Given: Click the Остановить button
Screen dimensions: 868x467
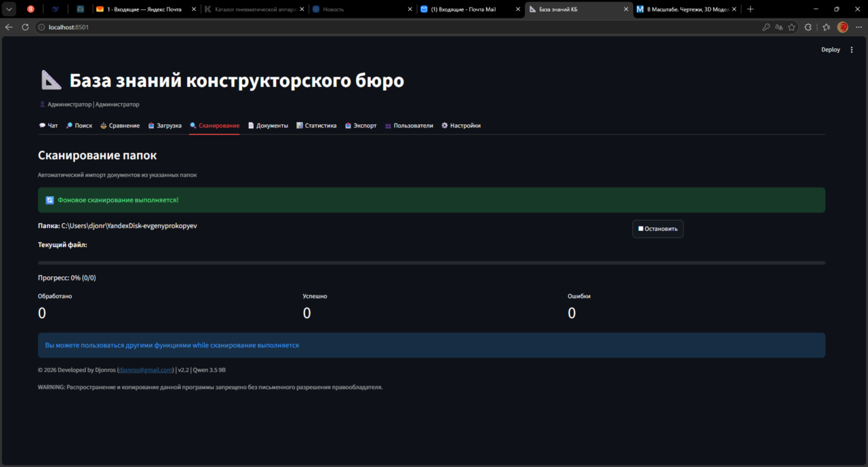Looking at the screenshot, I should click(x=658, y=229).
